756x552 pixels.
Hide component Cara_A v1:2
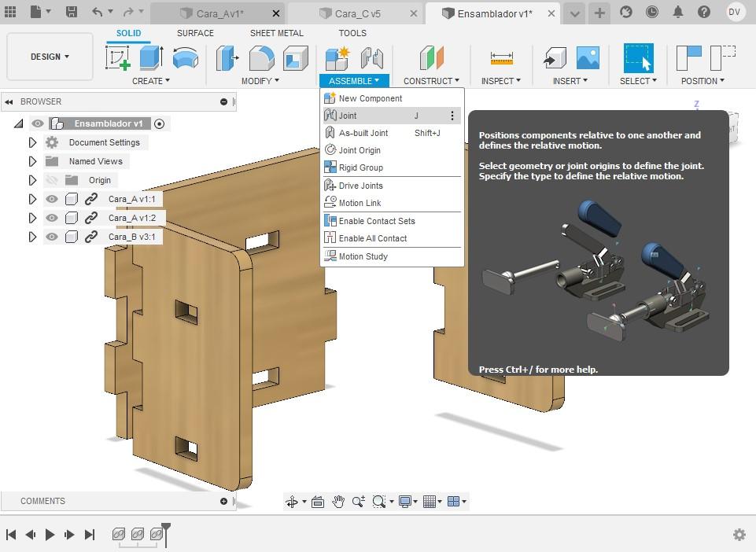click(52, 218)
